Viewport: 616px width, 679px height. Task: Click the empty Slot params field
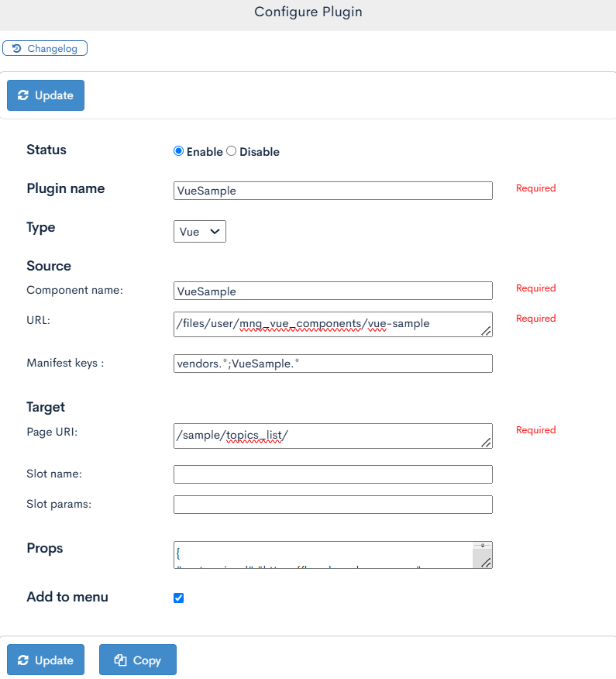coord(332,505)
